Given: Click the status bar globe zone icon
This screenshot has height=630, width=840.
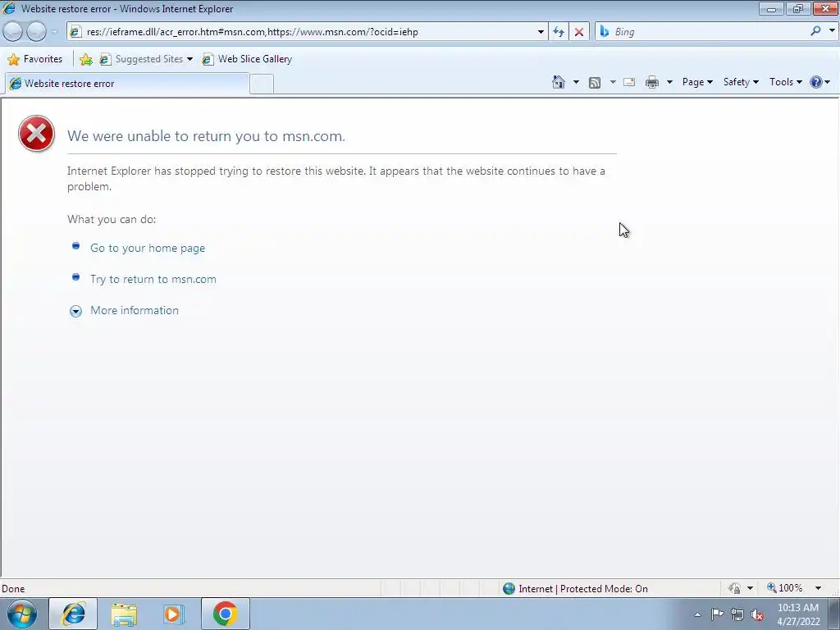Looking at the screenshot, I should pos(509,589).
